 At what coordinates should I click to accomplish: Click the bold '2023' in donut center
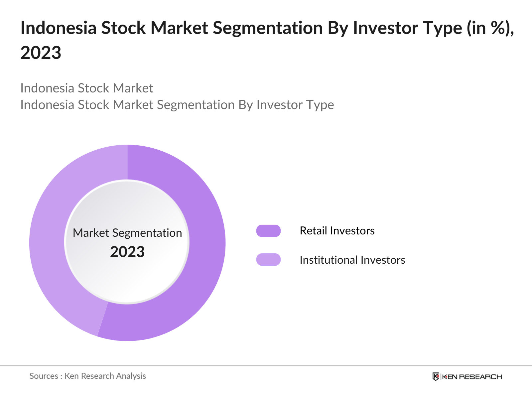pos(127,252)
